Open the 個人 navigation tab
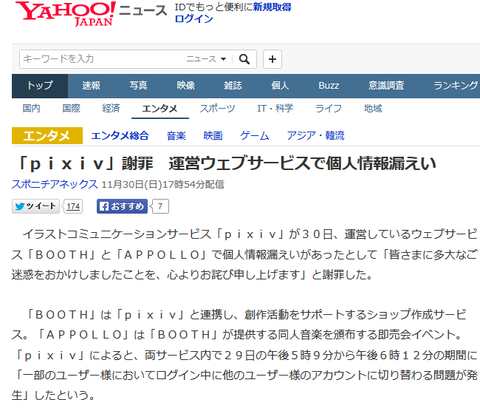The width and height of the screenshot is (480, 411). point(280,86)
